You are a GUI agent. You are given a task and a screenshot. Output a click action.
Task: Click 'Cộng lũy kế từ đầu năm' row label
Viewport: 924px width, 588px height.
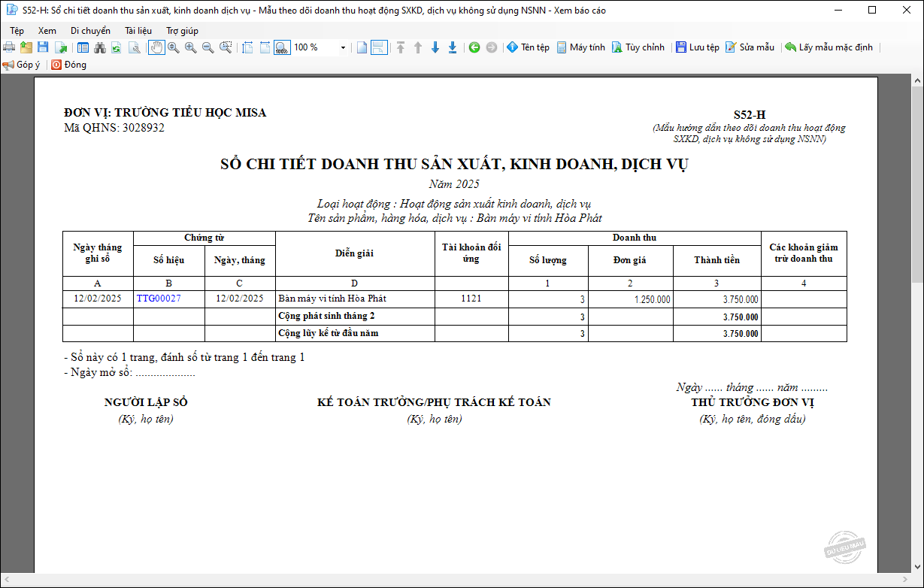[x=329, y=332]
